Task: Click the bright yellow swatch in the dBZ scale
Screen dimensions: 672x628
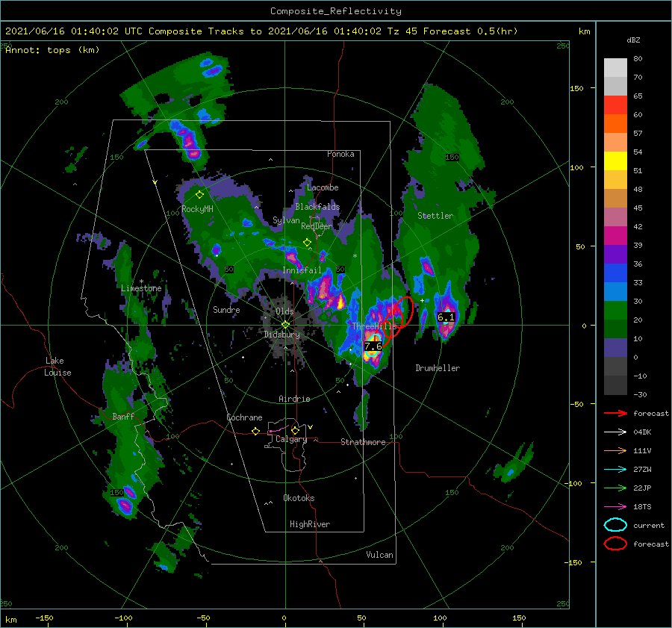Action: point(615,161)
